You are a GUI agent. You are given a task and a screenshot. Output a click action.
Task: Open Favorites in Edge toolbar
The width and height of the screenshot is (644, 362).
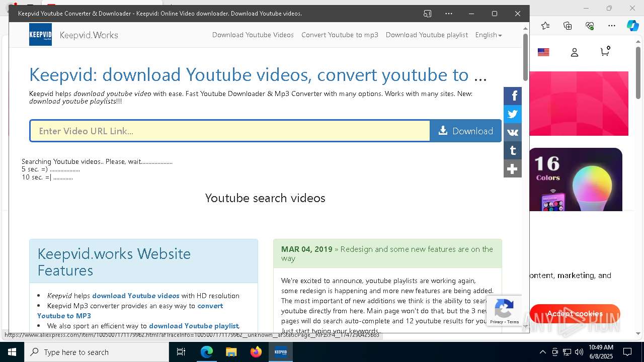coord(545,26)
